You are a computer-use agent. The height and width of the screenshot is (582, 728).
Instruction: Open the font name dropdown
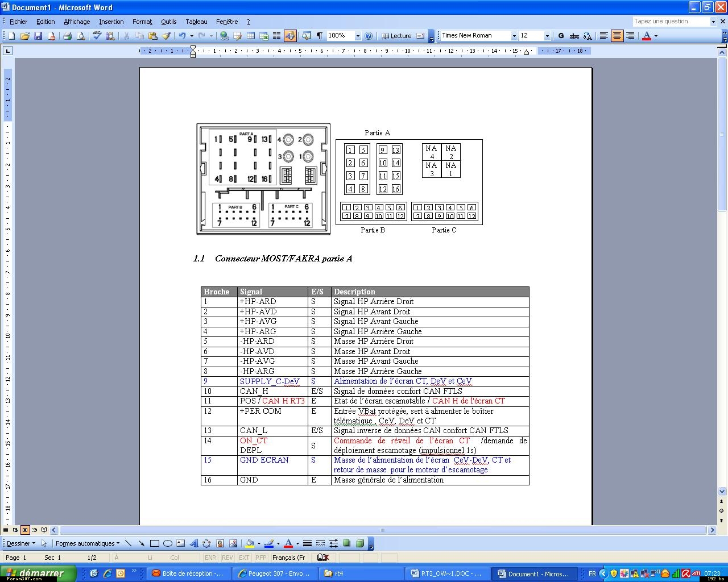pos(514,36)
